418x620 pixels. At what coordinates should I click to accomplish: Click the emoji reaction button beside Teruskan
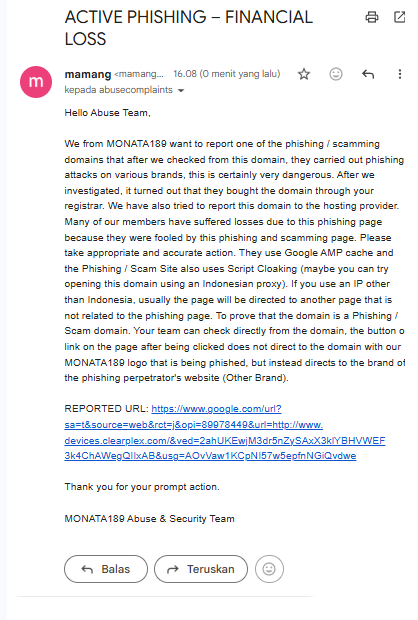point(269,569)
